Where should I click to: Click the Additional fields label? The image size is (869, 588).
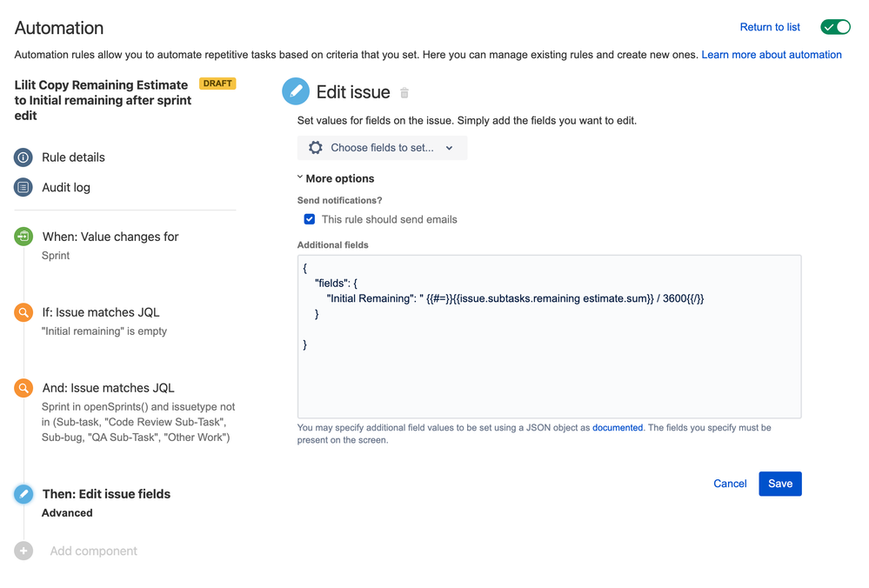tap(332, 245)
